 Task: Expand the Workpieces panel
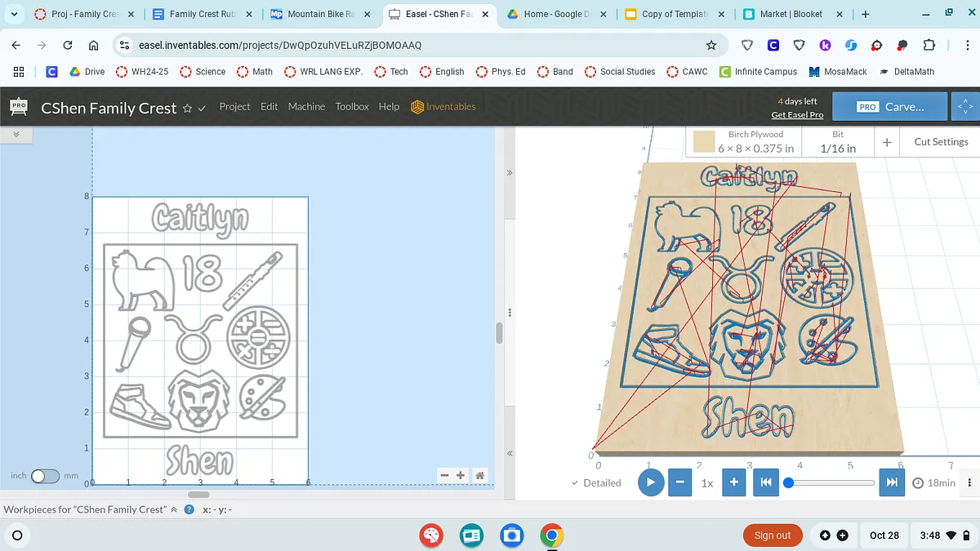[174, 509]
